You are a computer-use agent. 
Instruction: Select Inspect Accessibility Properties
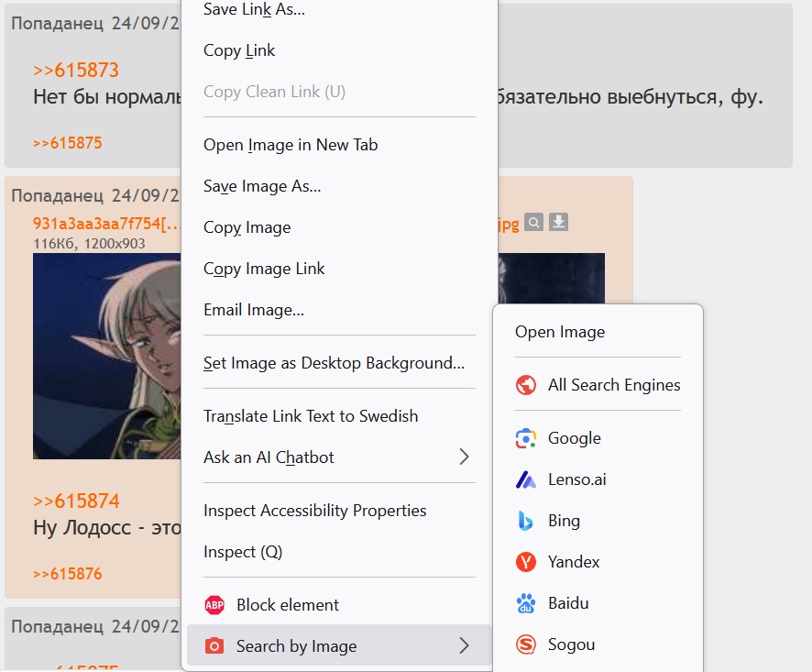coord(339,511)
